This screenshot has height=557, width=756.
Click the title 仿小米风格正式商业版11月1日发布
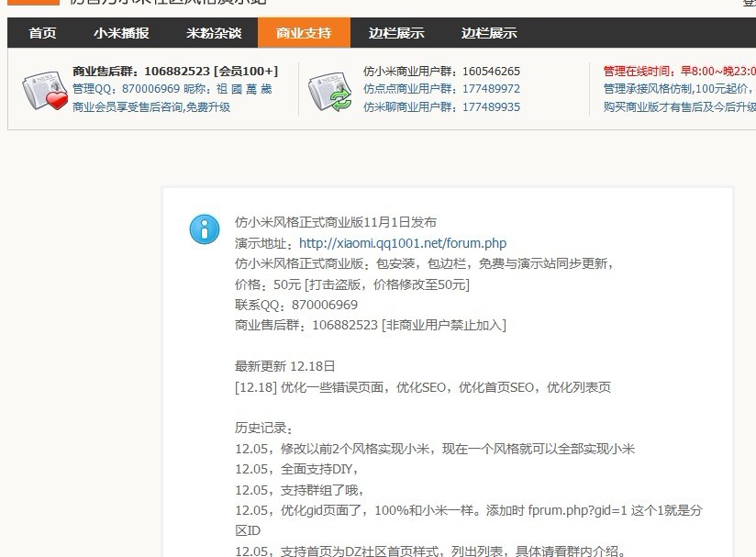coord(336,222)
